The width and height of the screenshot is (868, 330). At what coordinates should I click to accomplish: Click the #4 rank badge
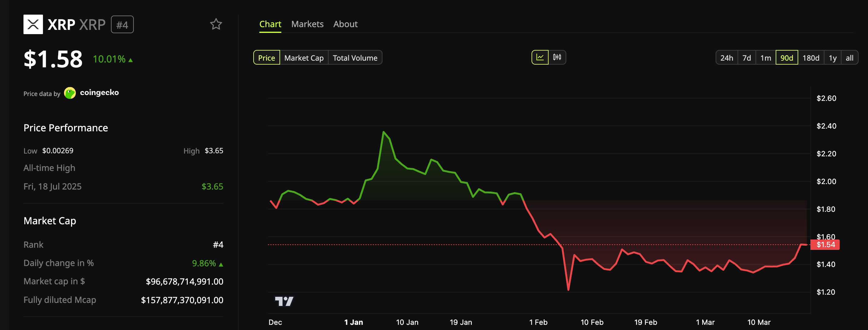(x=122, y=24)
